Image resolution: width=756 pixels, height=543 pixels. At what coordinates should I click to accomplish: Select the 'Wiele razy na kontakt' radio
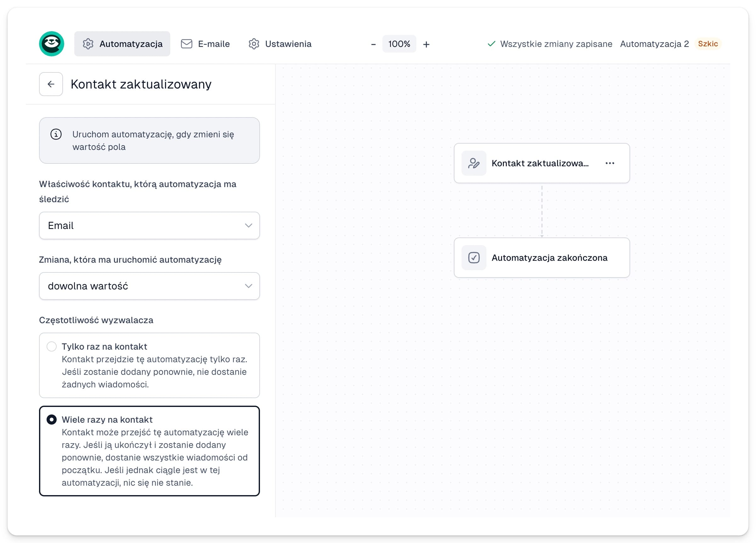[x=52, y=419]
